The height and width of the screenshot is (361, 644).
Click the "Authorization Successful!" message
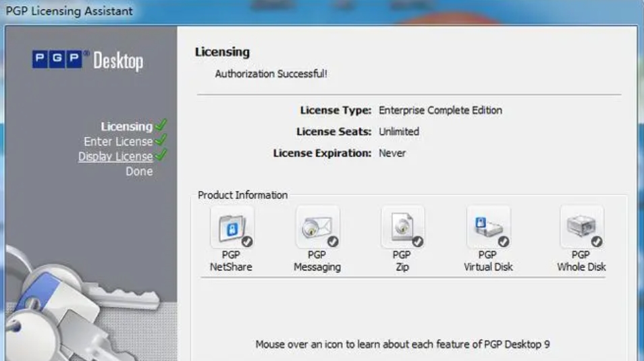click(x=271, y=74)
